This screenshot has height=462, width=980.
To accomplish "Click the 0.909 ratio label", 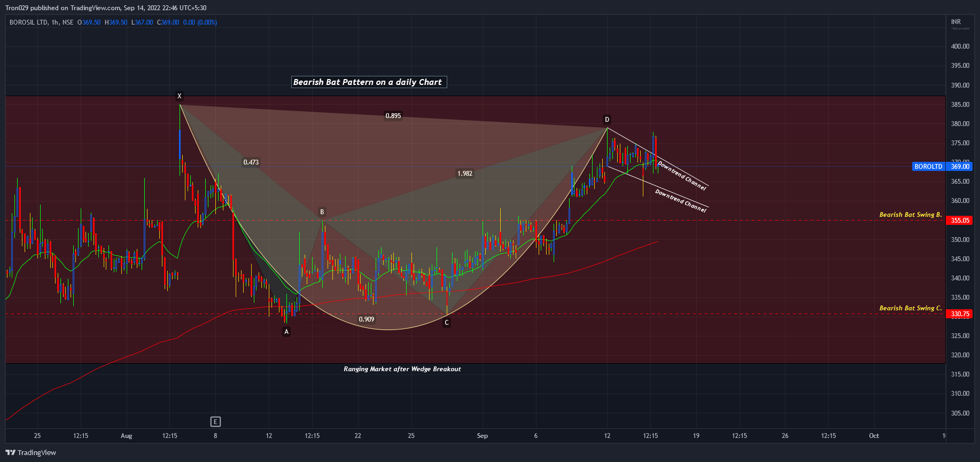I will (367, 319).
